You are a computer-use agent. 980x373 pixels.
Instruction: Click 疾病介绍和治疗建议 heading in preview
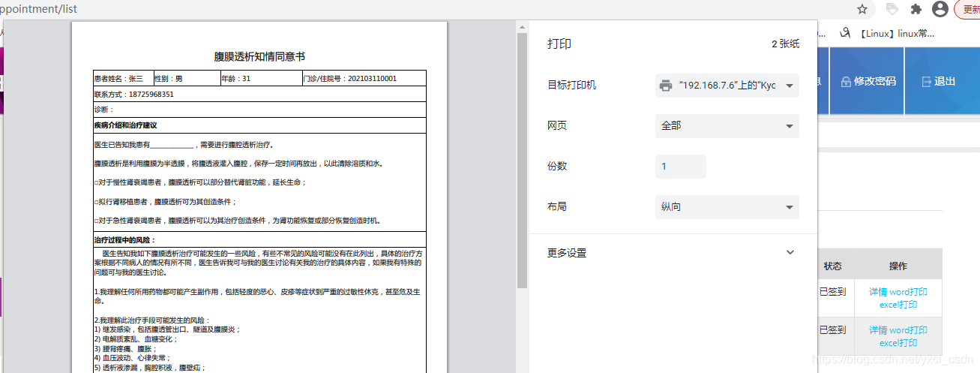[x=125, y=125]
